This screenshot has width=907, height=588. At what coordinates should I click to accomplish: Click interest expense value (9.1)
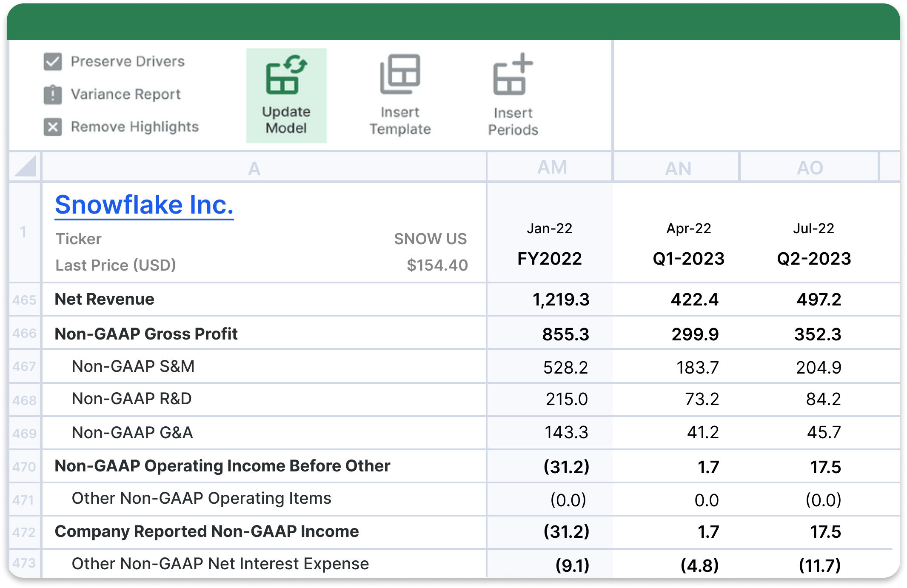(x=572, y=565)
